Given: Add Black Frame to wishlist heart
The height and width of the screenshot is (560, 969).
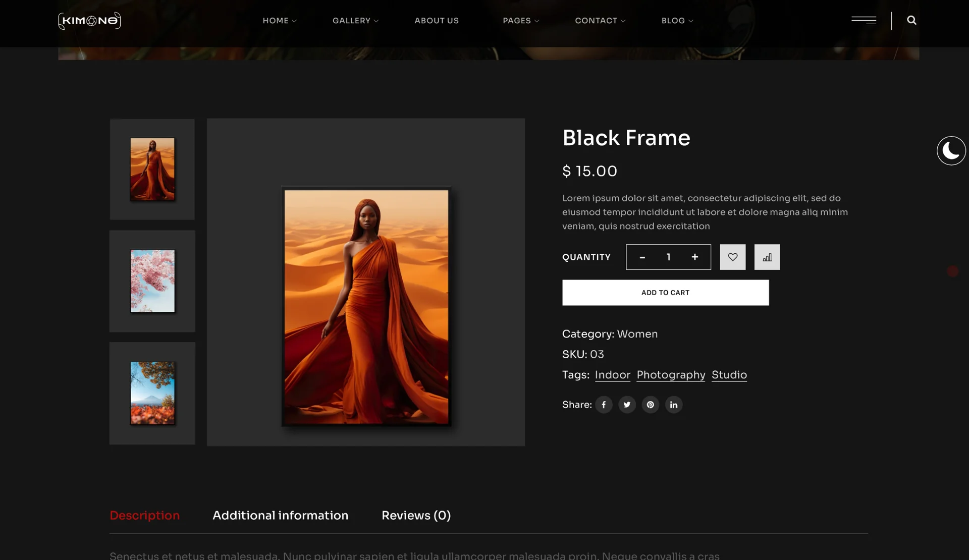Looking at the screenshot, I should 733,257.
